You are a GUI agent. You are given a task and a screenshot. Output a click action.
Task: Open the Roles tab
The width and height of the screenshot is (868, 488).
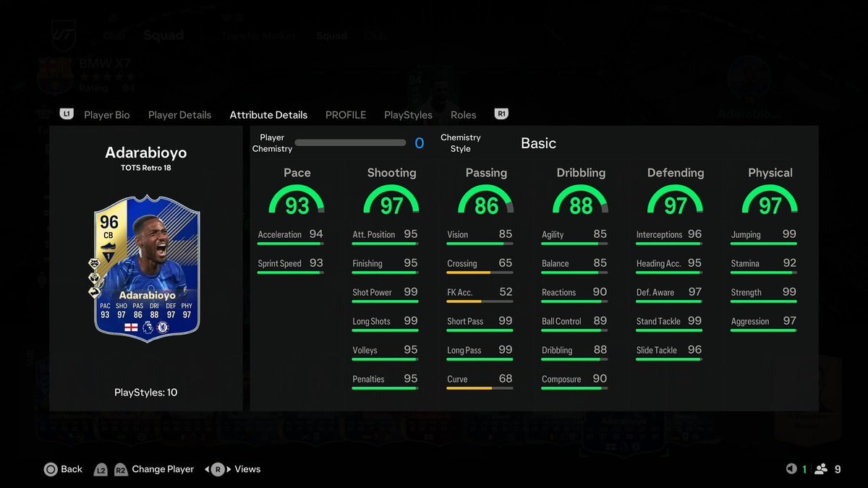[x=463, y=115]
